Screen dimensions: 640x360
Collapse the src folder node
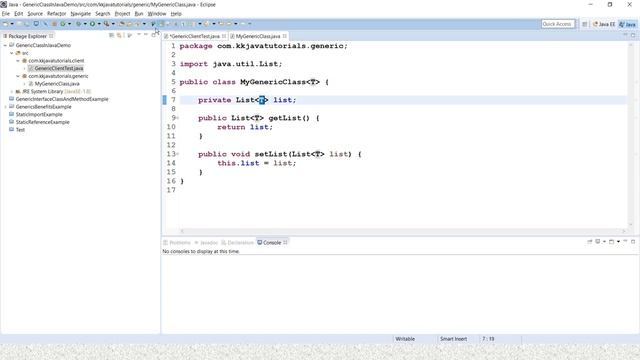pos(11,53)
